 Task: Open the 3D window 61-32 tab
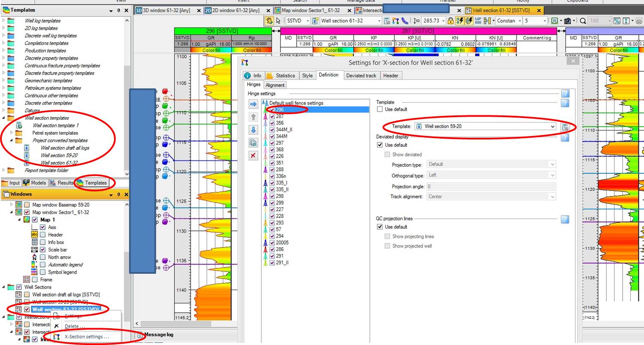[x=168, y=10]
